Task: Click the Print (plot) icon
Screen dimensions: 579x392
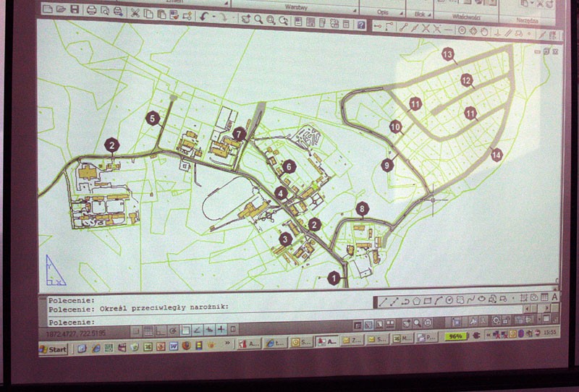Action: click(x=92, y=10)
